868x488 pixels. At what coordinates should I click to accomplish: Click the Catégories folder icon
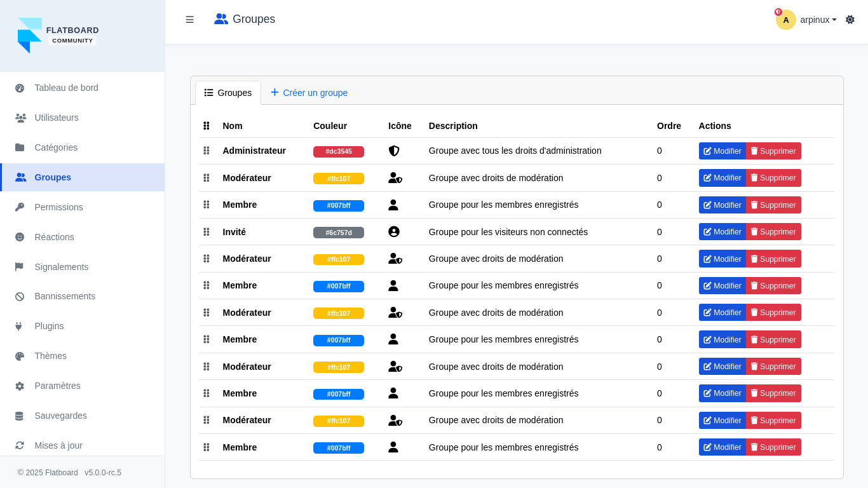pos(20,147)
